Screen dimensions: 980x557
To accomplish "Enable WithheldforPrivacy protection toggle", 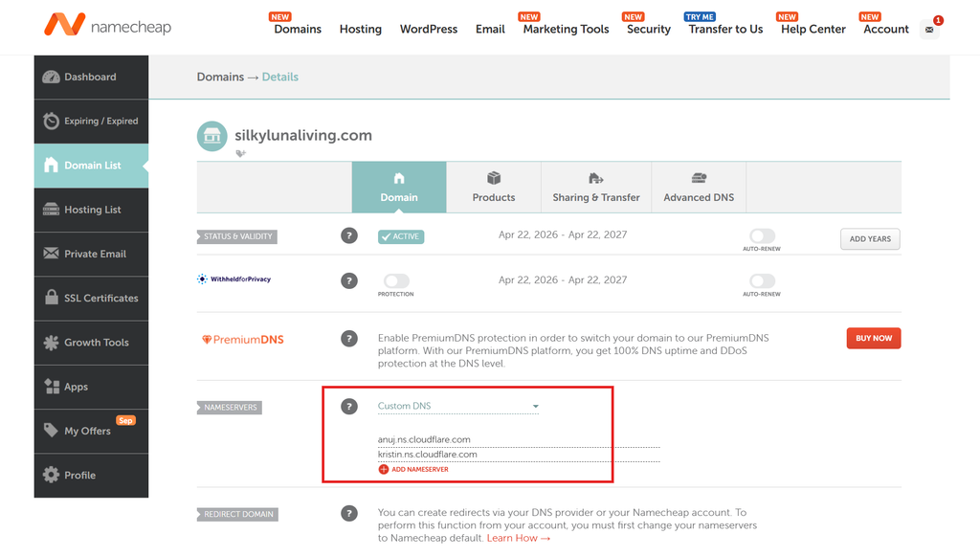I will (x=396, y=280).
